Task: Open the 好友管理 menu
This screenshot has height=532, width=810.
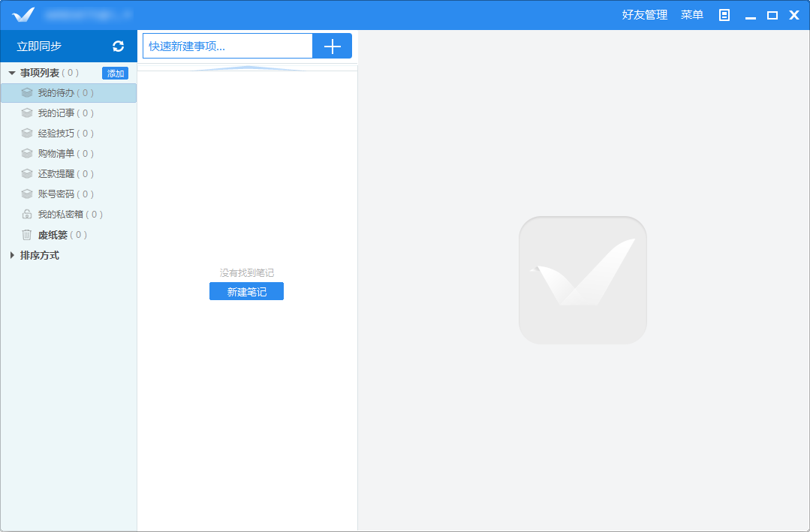Action: [x=645, y=15]
